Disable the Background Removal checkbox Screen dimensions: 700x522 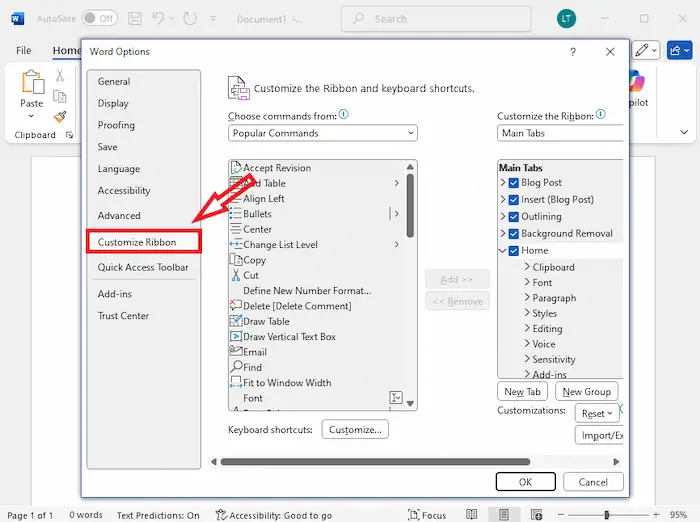click(514, 233)
